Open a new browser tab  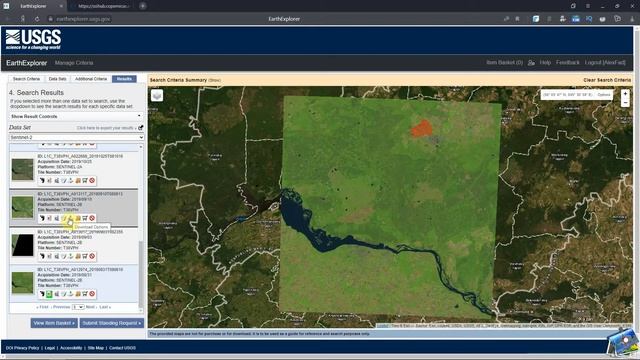pos(143,6)
